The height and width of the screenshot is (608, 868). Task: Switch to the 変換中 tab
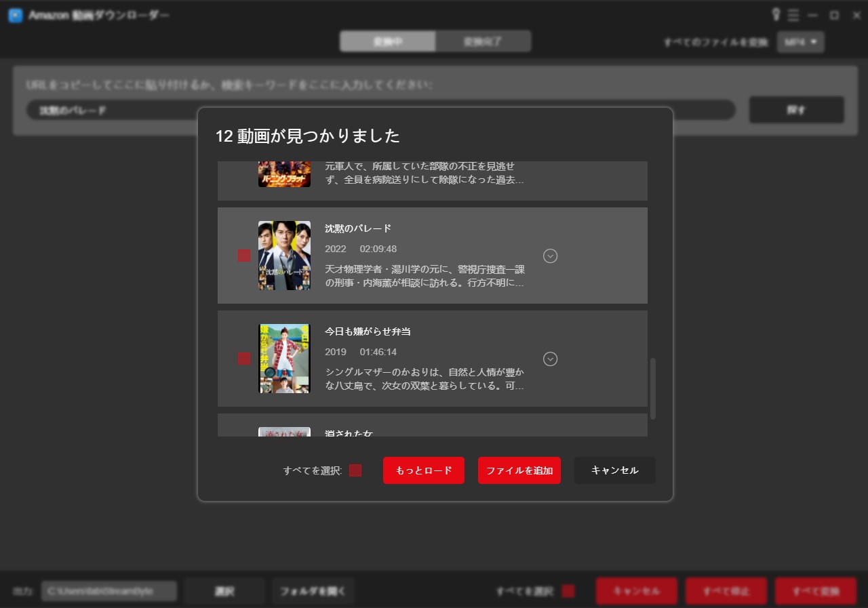tap(388, 41)
